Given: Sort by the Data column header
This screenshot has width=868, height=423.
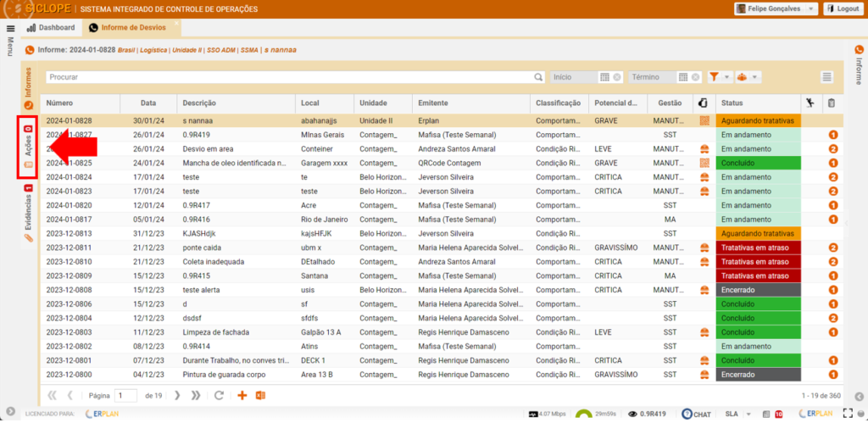Looking at the screenshot, I should (147, 103).
